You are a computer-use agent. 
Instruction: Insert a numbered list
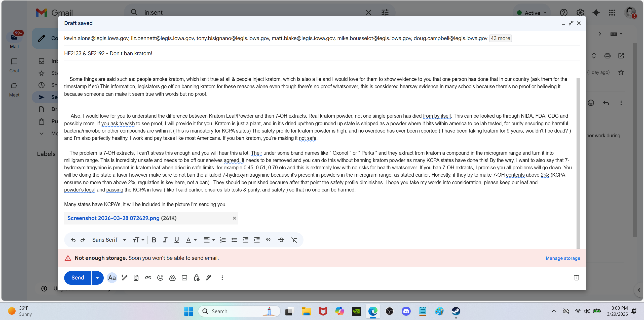(223, 240)
